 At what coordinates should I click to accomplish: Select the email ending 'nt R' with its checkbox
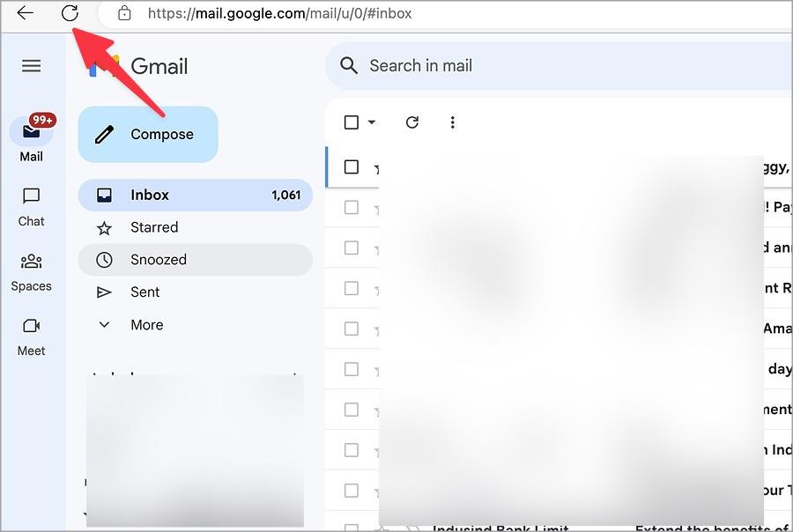click(x=352, y=288)
